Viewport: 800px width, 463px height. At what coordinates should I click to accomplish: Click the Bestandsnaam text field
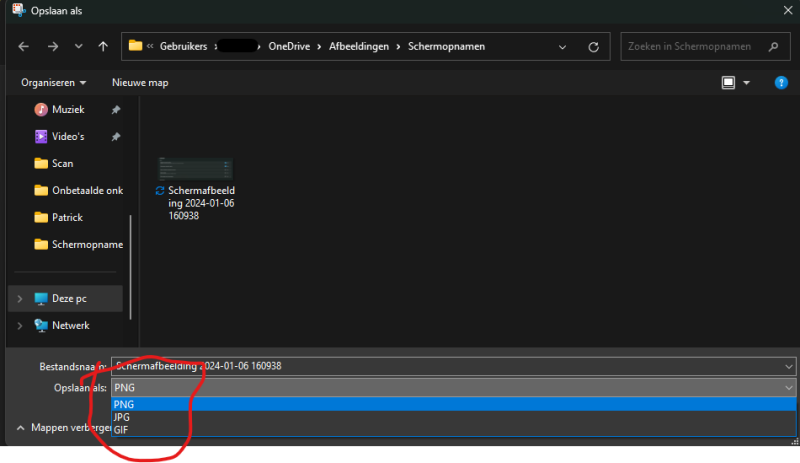(x=450, y=366)
